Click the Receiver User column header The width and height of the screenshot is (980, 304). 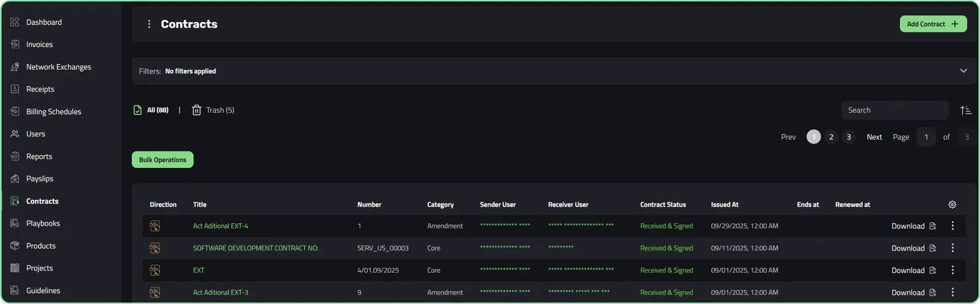pos(568,205)
